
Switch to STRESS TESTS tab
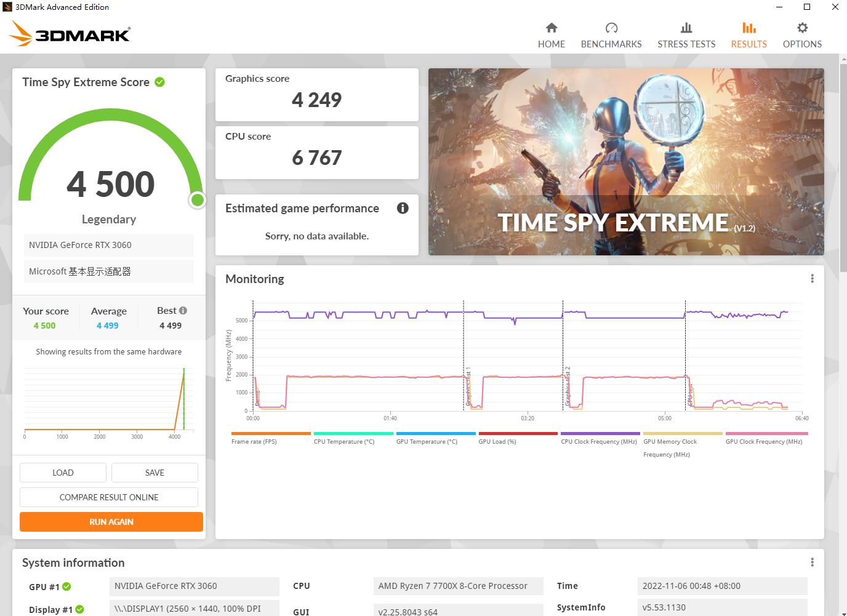[686, 36]
